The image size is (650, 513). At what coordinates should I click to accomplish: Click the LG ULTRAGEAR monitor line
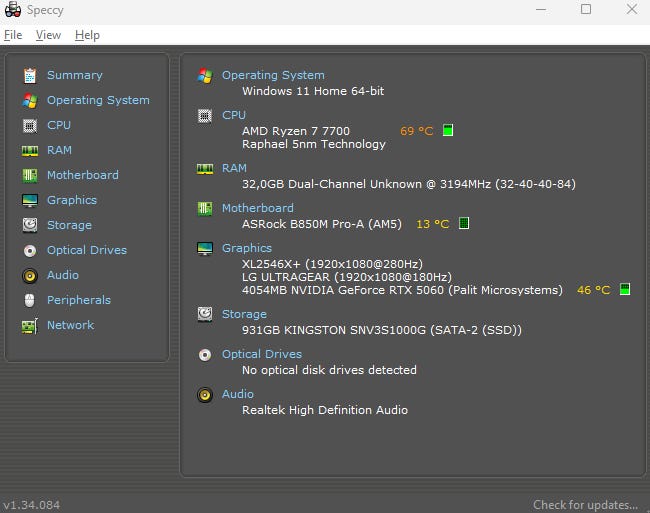(x=347, y=277)
